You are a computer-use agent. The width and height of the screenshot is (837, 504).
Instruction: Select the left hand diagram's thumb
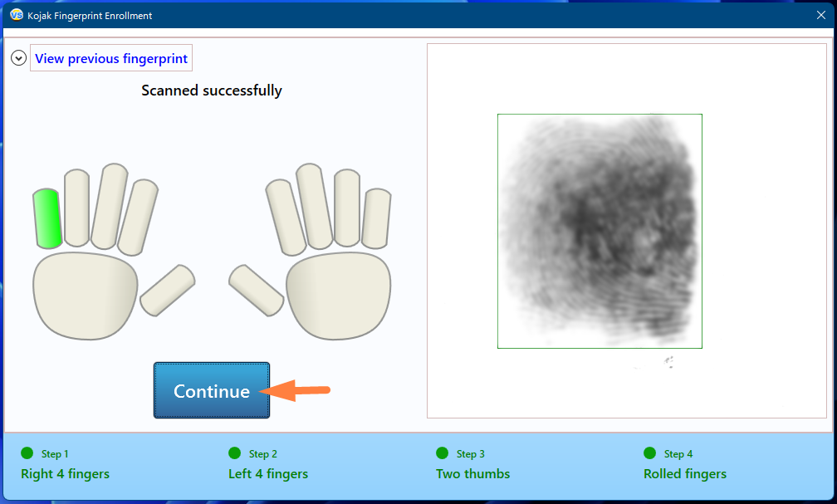(x=168, y=290)
